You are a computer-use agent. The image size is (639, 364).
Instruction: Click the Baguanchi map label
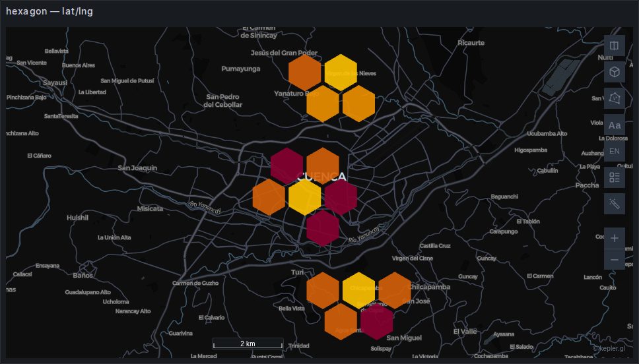pyautogui.click(x=504, y=197)
